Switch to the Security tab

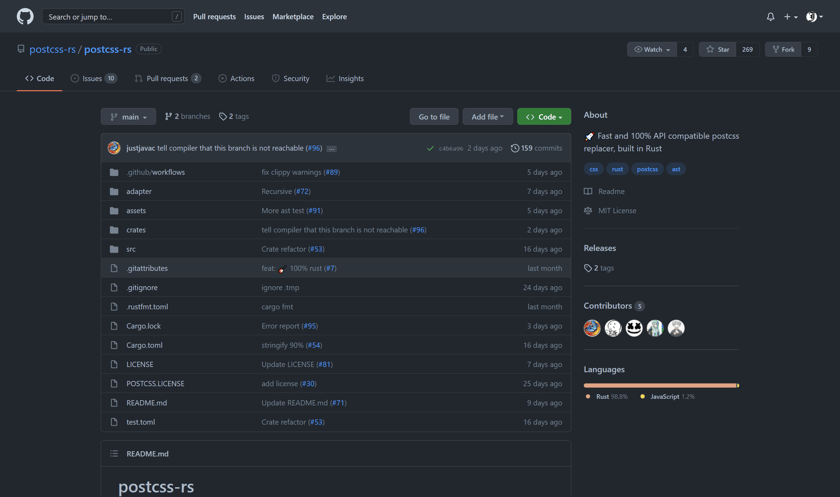click(290, 78)
